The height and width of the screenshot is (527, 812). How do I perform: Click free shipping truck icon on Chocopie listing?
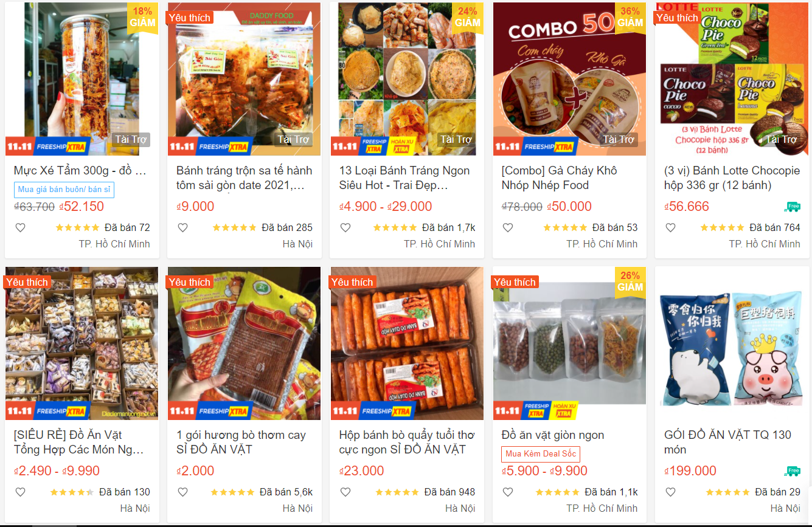click(792, 207)
